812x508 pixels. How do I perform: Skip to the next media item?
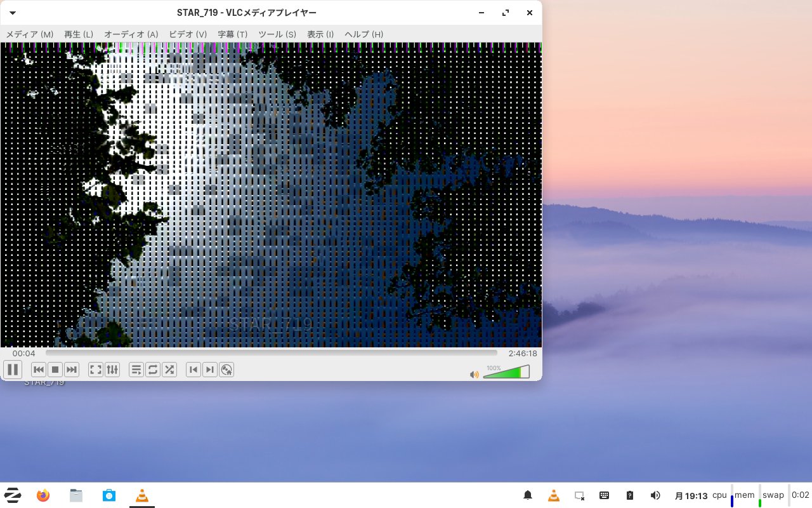pyautogui.click(x=72, y=370)
